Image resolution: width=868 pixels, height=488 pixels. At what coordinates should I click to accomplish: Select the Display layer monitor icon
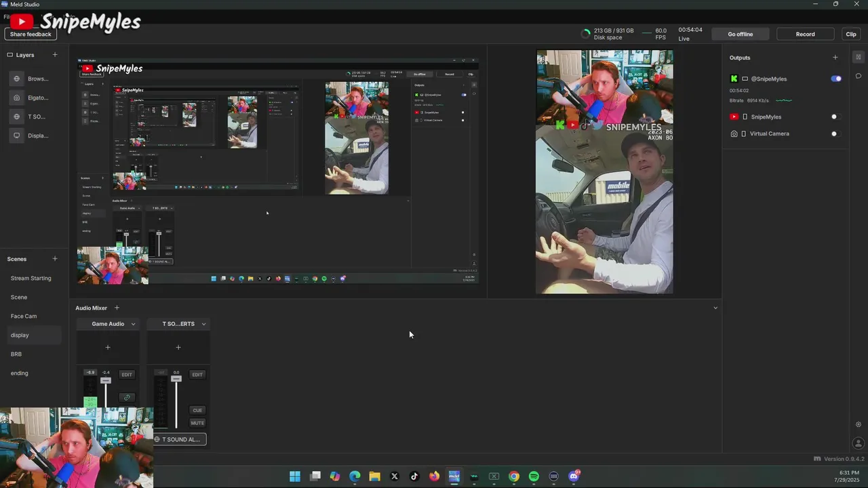tap(17, 136)
